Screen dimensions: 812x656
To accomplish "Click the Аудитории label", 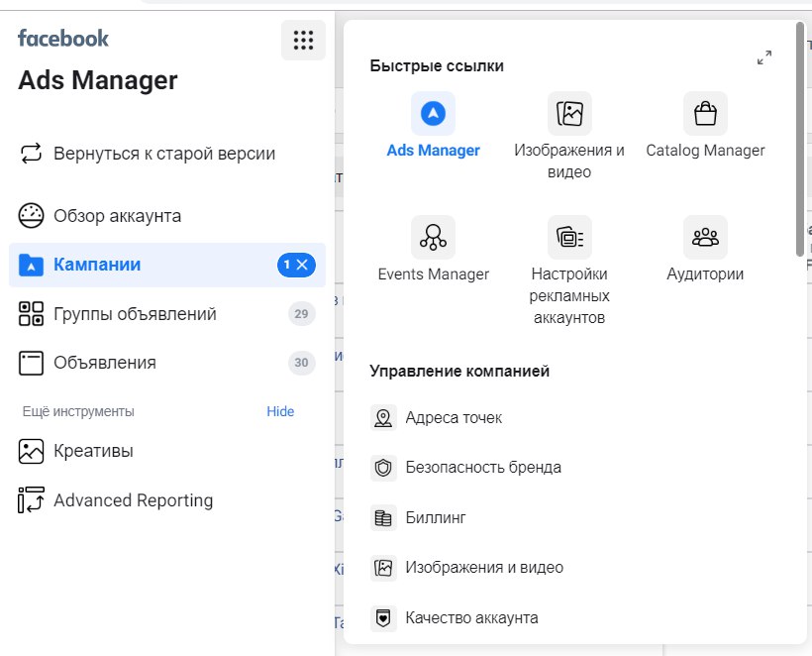I will pos(705,274).
